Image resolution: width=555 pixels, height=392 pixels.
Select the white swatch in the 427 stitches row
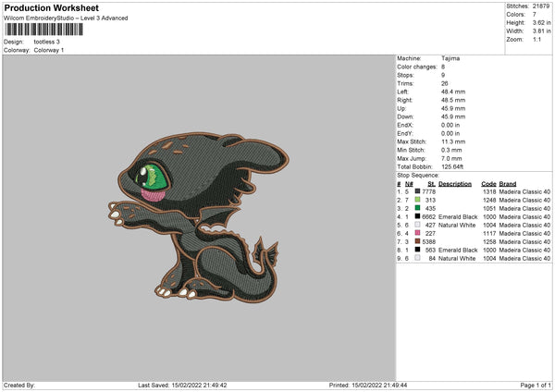(x=417, y=225)
